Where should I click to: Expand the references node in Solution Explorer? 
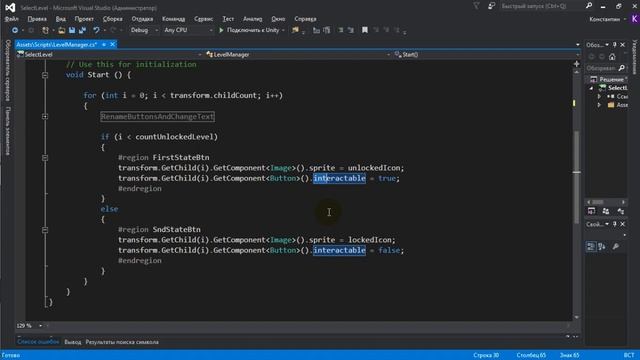coord(599,97)
